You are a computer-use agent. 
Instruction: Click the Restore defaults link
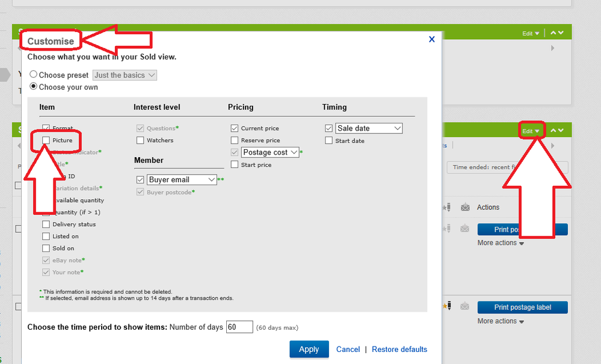point(399,350)
